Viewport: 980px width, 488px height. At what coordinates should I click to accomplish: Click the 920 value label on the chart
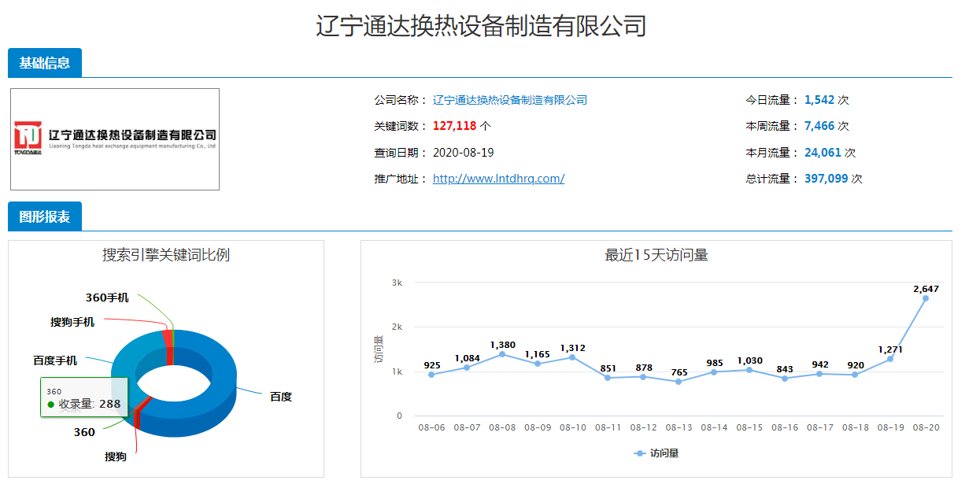pos(856,365)
